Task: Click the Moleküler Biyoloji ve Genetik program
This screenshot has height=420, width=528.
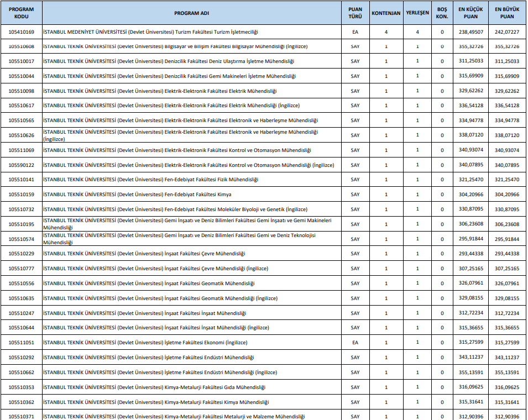Action: tap(175, 209)
